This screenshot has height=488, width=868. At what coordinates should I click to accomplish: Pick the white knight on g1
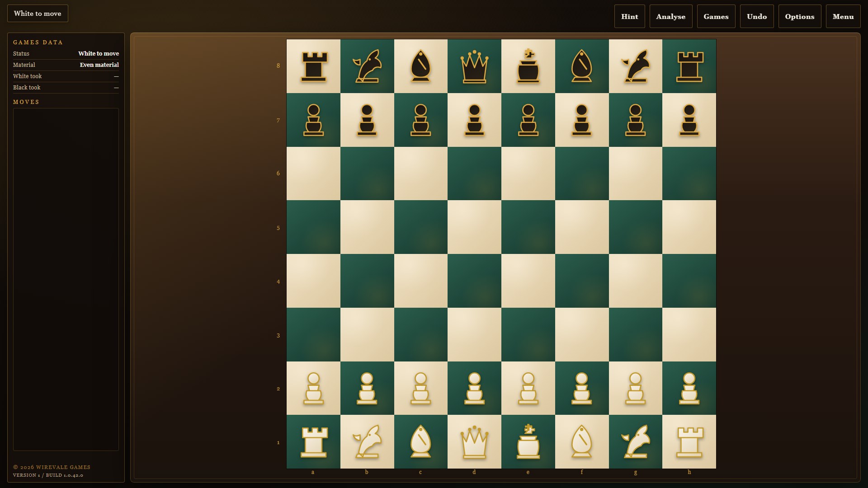pos(635,442)
